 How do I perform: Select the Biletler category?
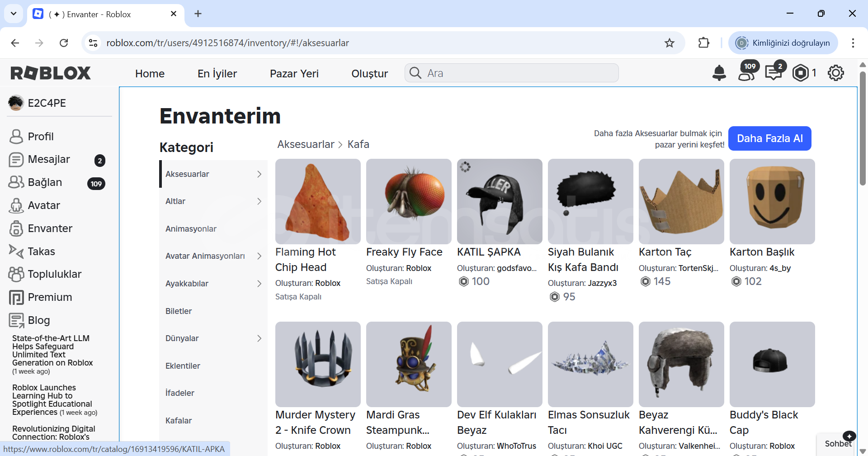pyautogui.click(x=179, y=311)
